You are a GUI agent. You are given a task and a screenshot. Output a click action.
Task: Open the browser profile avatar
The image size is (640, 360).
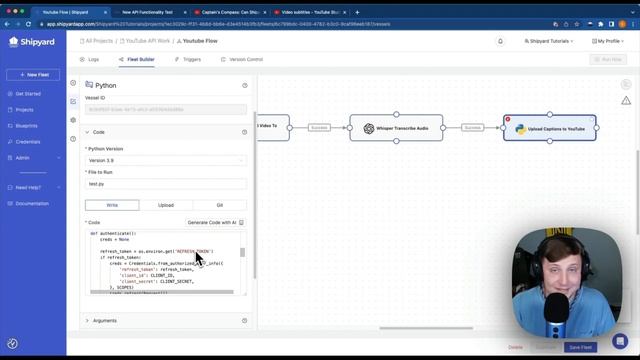(x=622, y=24)
